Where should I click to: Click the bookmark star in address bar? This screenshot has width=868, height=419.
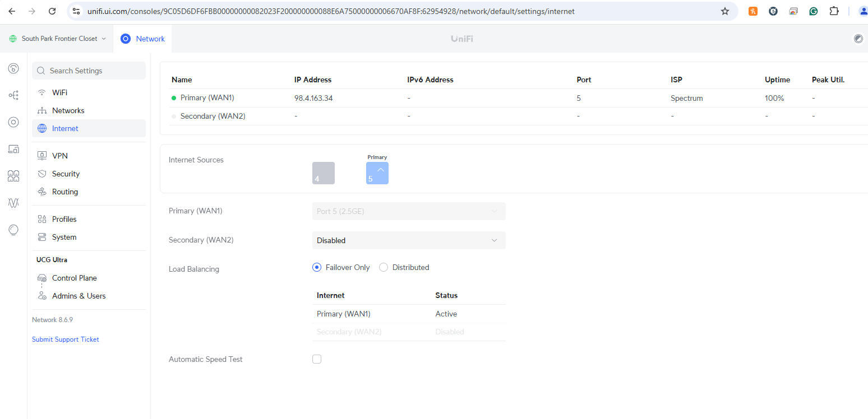(x=724, y=11)
